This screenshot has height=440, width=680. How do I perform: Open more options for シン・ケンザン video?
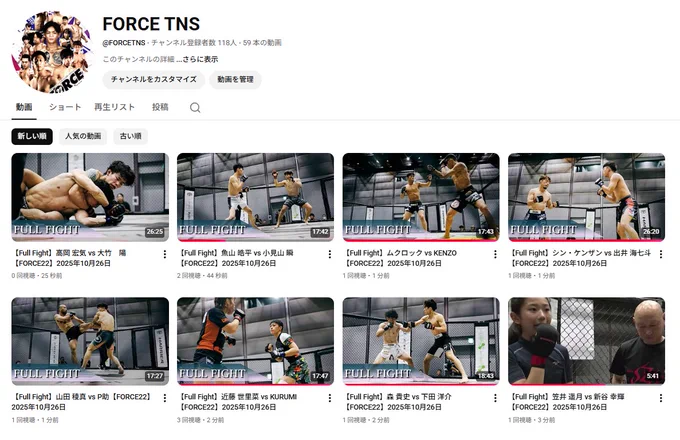[661, 254]
